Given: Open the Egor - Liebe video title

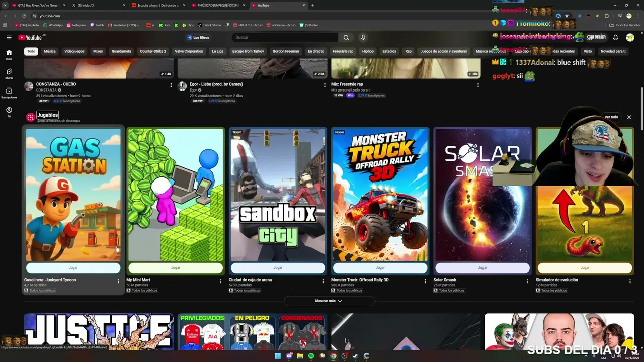Looking at the screenshot, I should (x=216, y=84).
